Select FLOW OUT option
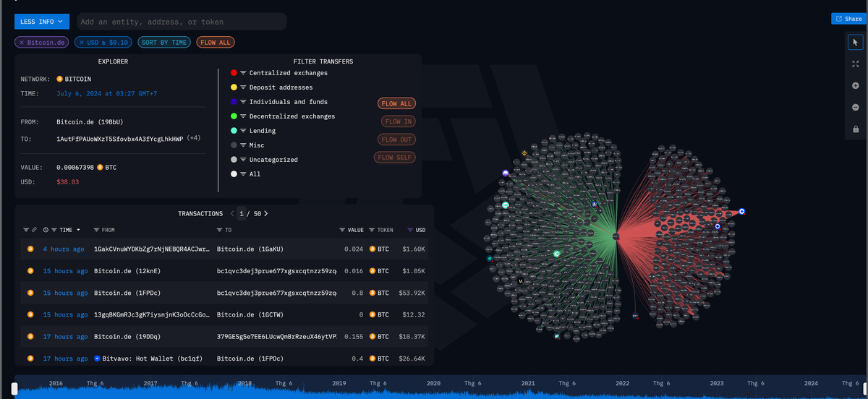868x399 pixels. pos(396,140)
